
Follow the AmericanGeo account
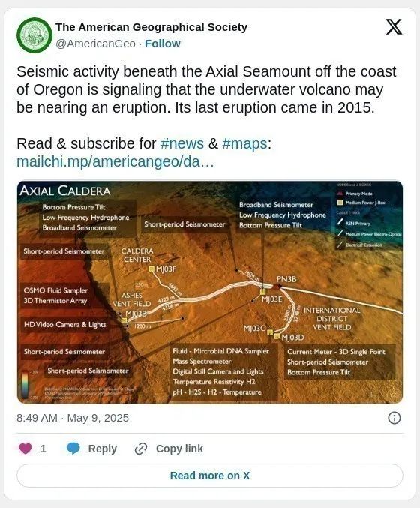pyautogui.click(x=162, y=44)
